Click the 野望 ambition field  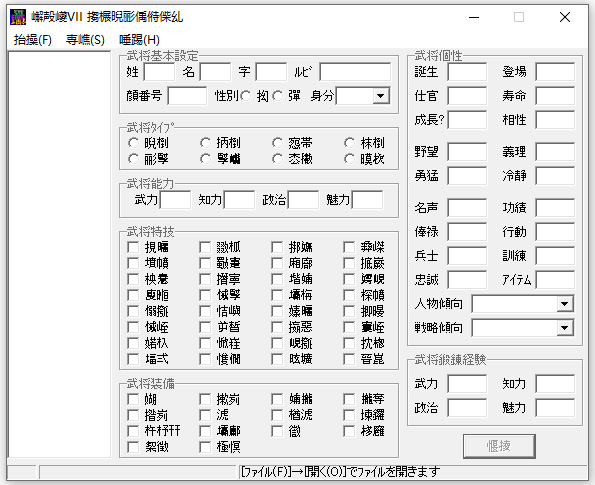[x=467, y=152]
